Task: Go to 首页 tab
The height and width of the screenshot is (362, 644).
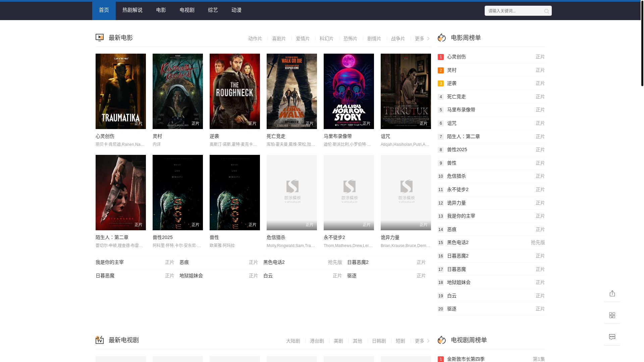Action: coord(104,10)
